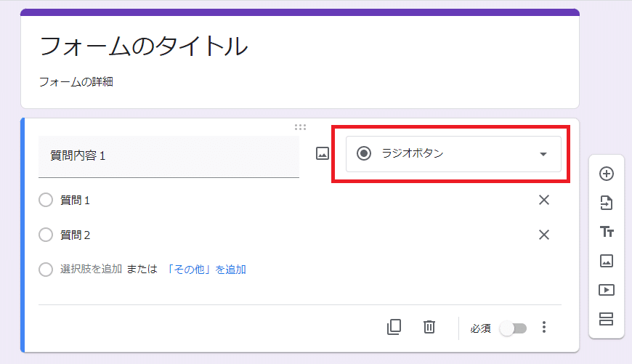Select radio button for 質問 1
The image size is (632, 364).
pos(46,200)
